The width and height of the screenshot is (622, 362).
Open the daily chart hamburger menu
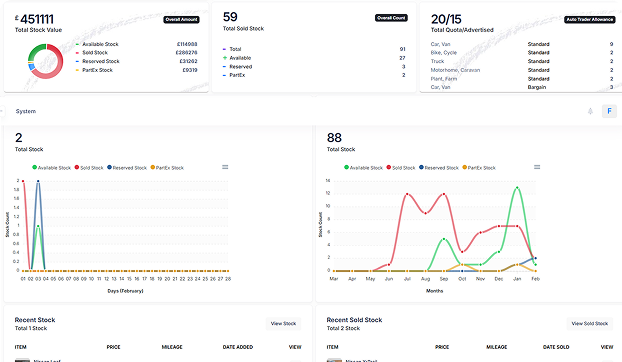pos(225,167)
